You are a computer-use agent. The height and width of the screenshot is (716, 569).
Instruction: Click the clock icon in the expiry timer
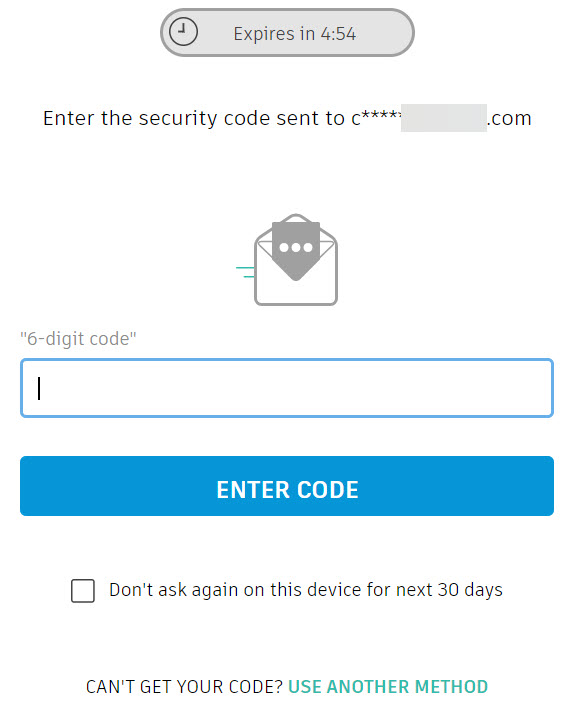(x=183, y=32)
